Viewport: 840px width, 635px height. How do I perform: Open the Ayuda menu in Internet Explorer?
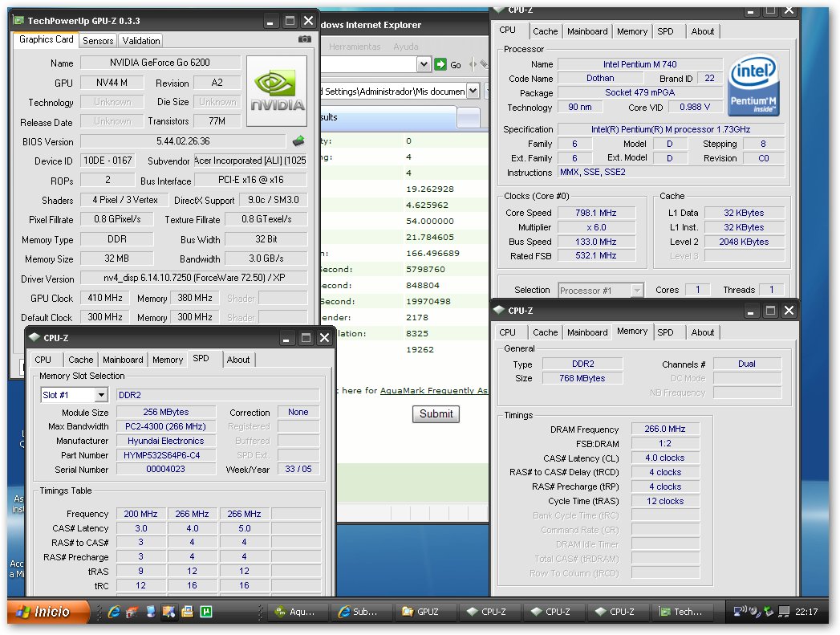(x=405, y=47)
